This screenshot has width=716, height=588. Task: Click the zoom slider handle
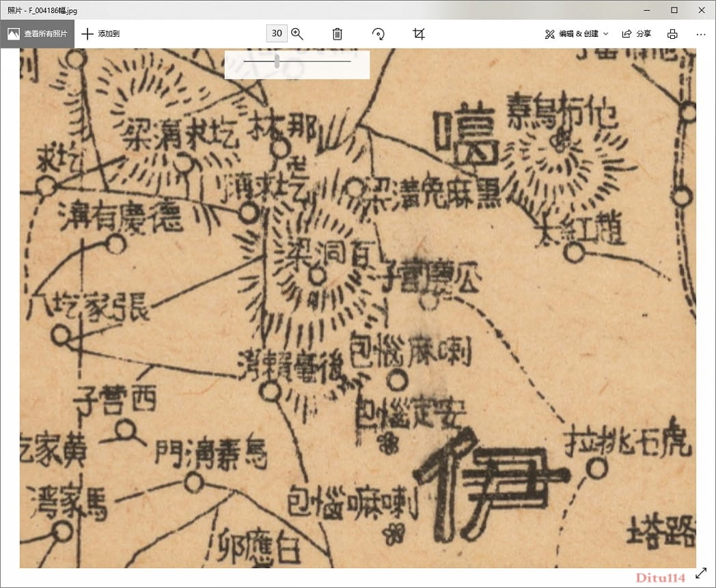[277, 61]
